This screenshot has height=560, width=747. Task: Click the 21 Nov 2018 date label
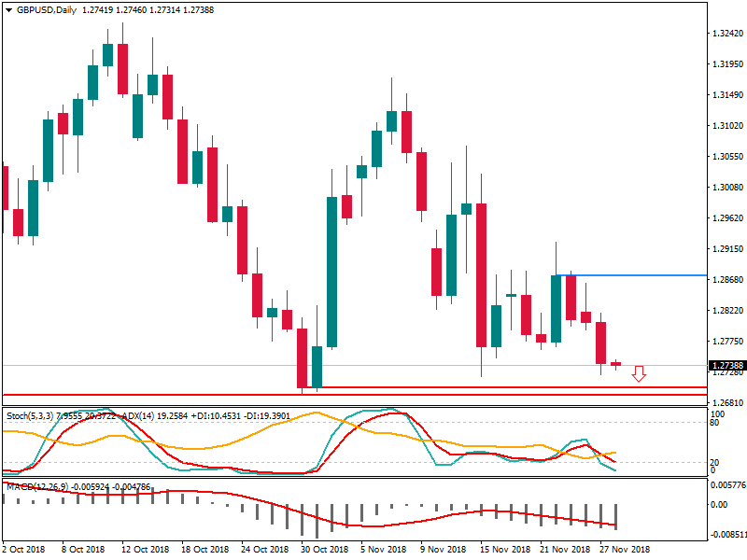pyautogui.click(x=565, y=549)
